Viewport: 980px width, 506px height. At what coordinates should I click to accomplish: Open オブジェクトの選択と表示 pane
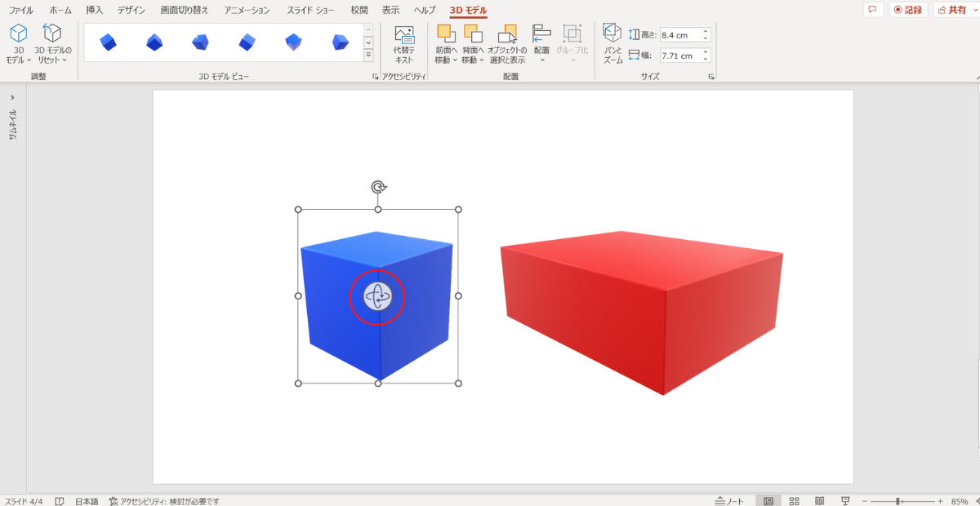(x=507, y=45)
